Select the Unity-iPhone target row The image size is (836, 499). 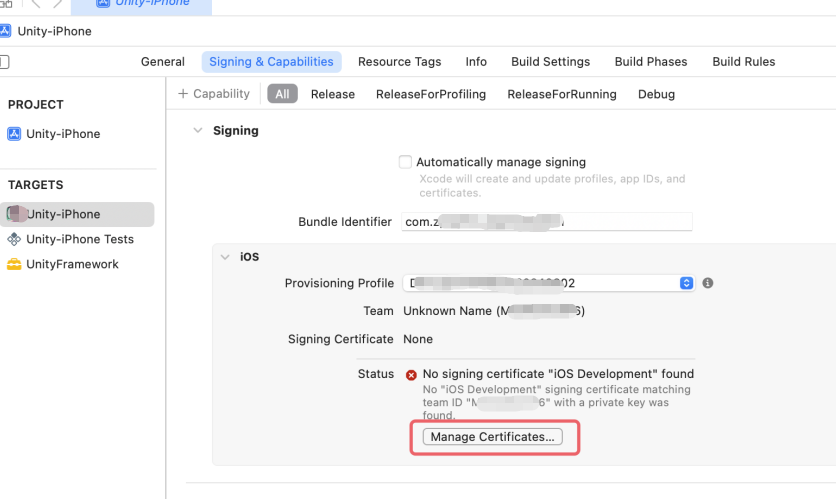pyautogui.click(x=77, y=214)
